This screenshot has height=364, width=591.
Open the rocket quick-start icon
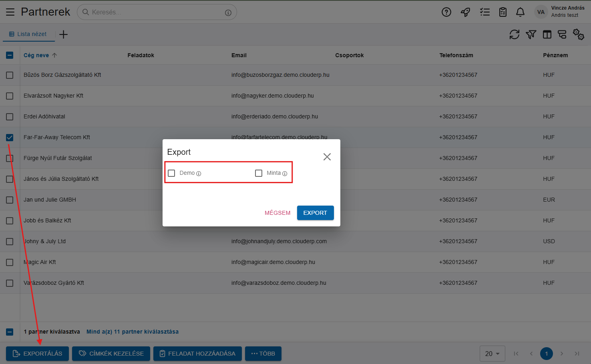[x=465, y=12]
